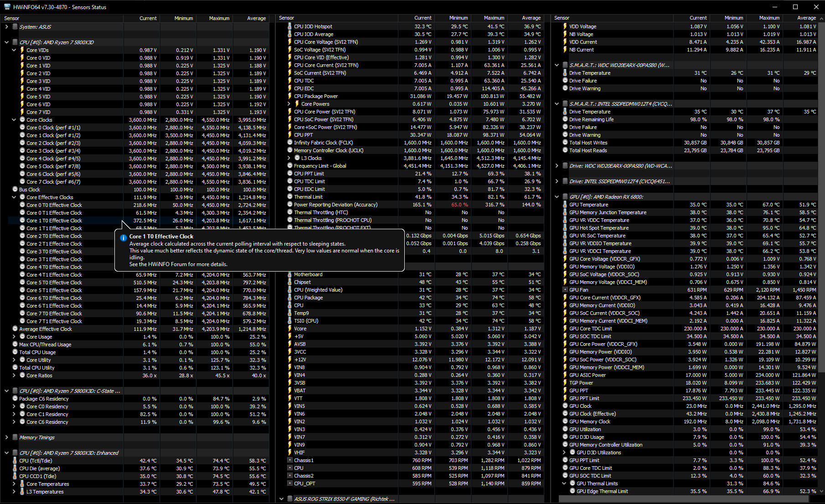This screenshot has height=504, width=825.
Task: Click the thermometer icon beside GPU Temperature
Action: click(x=565, y=205)
